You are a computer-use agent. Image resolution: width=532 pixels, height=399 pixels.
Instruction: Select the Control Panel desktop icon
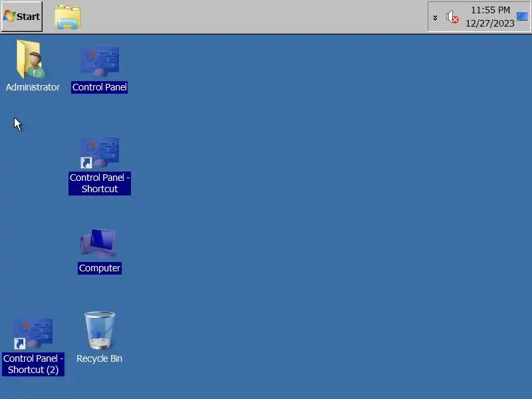coord(99,62)
